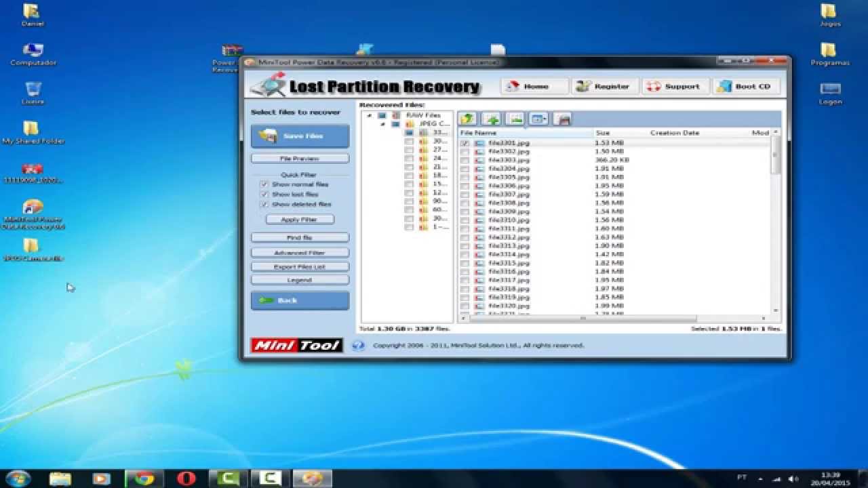The height and width of the screenshot is (488, 868).
Task: Click Apply Filter button
Action: point(300,220)
